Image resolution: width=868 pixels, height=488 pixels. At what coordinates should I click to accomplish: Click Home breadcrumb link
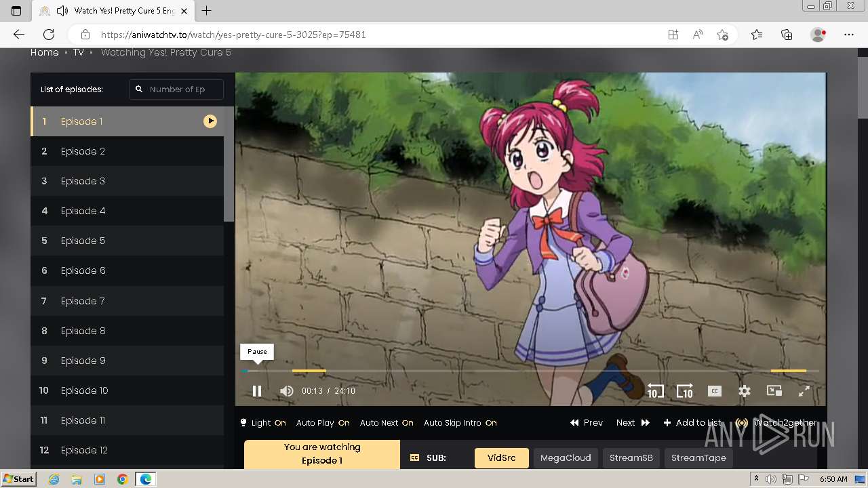[44, 52]
